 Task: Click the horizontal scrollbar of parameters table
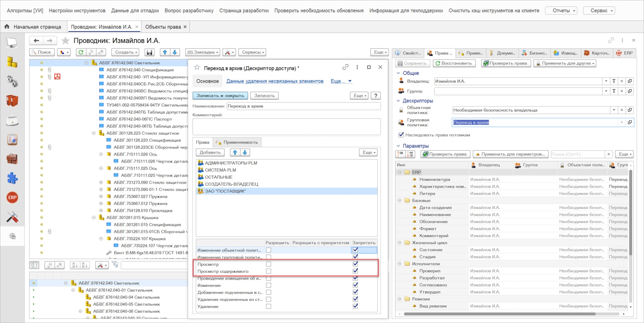coord(499,314)
